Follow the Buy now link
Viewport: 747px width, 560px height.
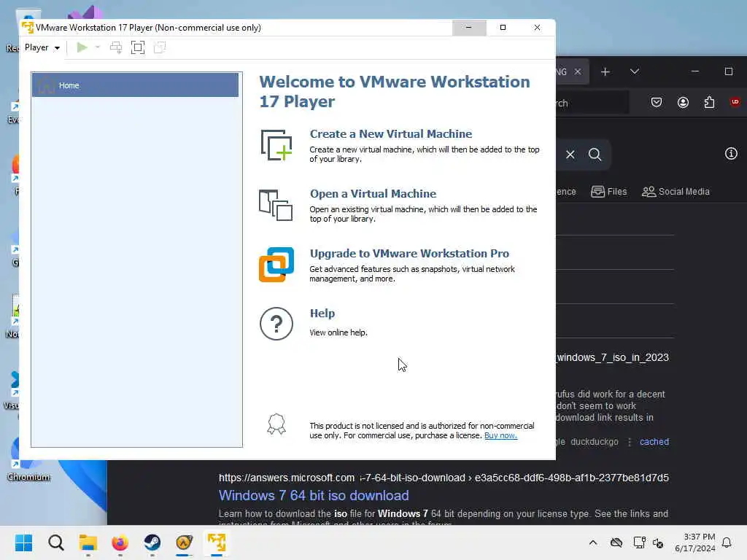click(x=500, y=435)
